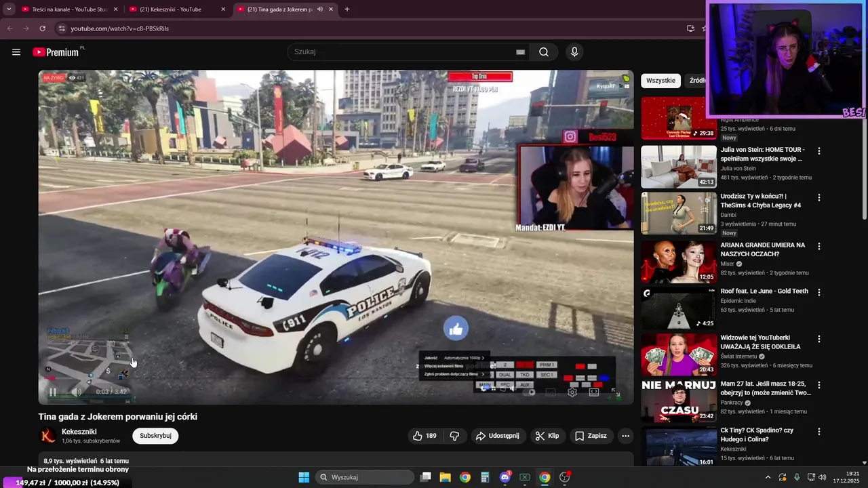Open the YouTube hamburger guide menu
The image size is (868, 488).
(16, 52)
